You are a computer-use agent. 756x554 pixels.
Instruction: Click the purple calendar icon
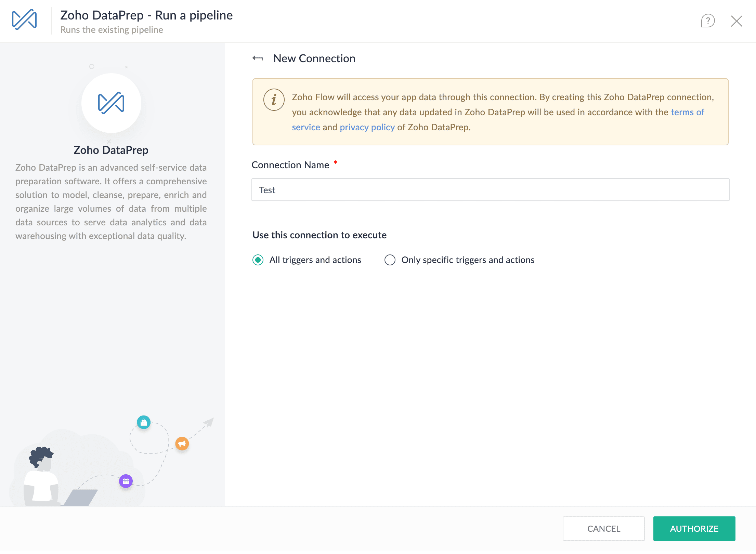pos(126,481)
